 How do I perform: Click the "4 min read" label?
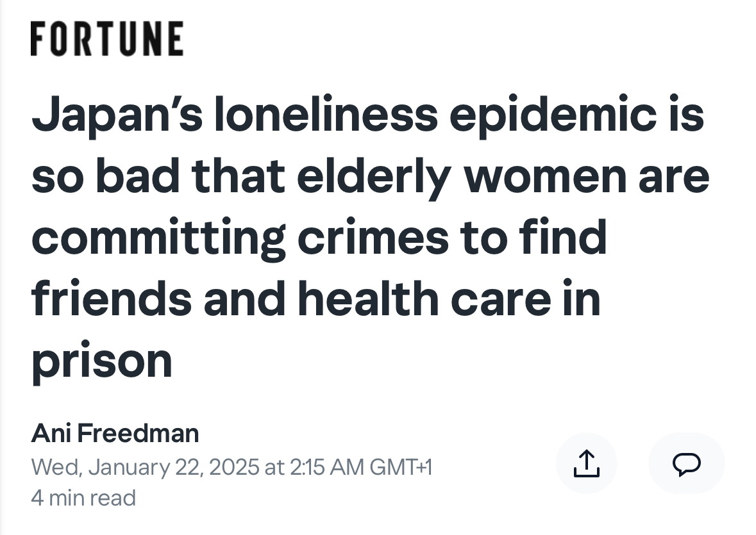pos(83,498)
